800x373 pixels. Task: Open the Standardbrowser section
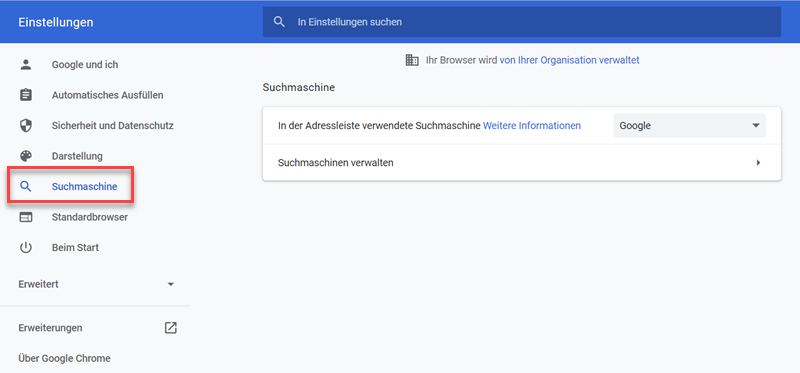90,217
